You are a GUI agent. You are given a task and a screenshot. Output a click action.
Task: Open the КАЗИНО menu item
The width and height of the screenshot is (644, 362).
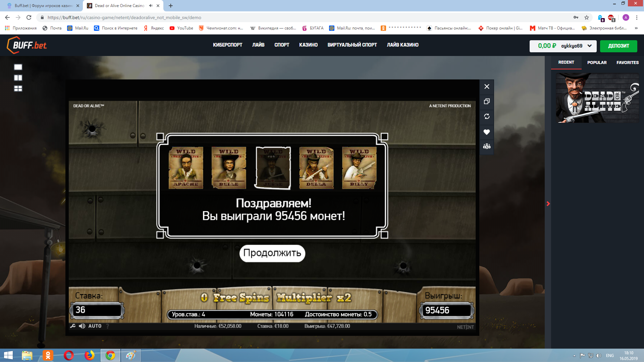(308, 45)
